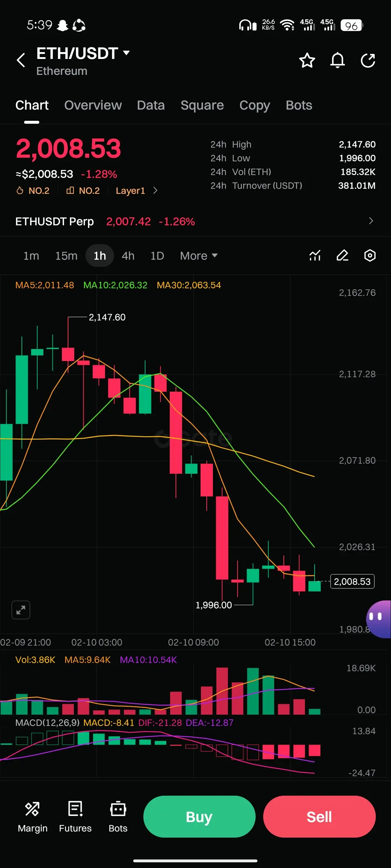Tap the flame NO.2 ranking tag

(x=33, y=191)
